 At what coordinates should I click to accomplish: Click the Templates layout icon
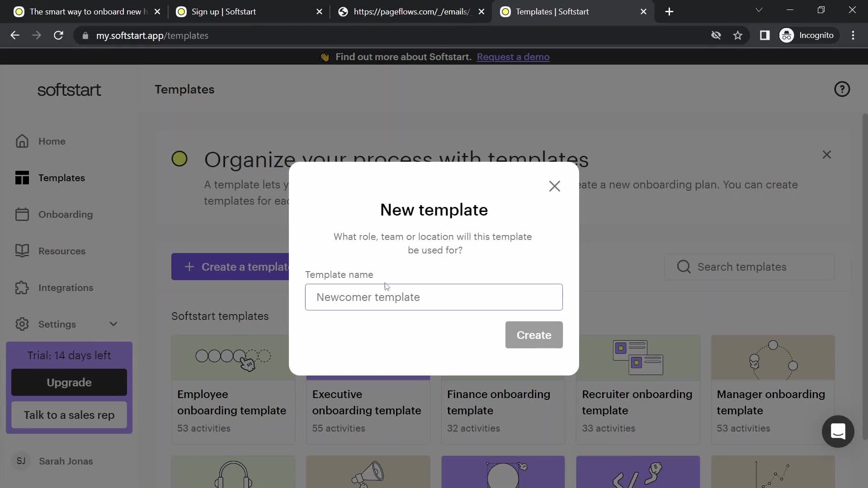click(22, 178)
